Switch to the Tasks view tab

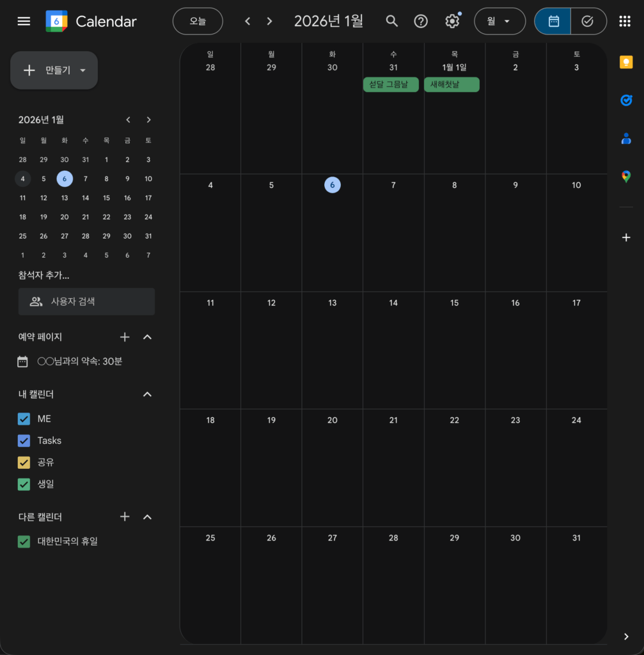tap(588, 21)
